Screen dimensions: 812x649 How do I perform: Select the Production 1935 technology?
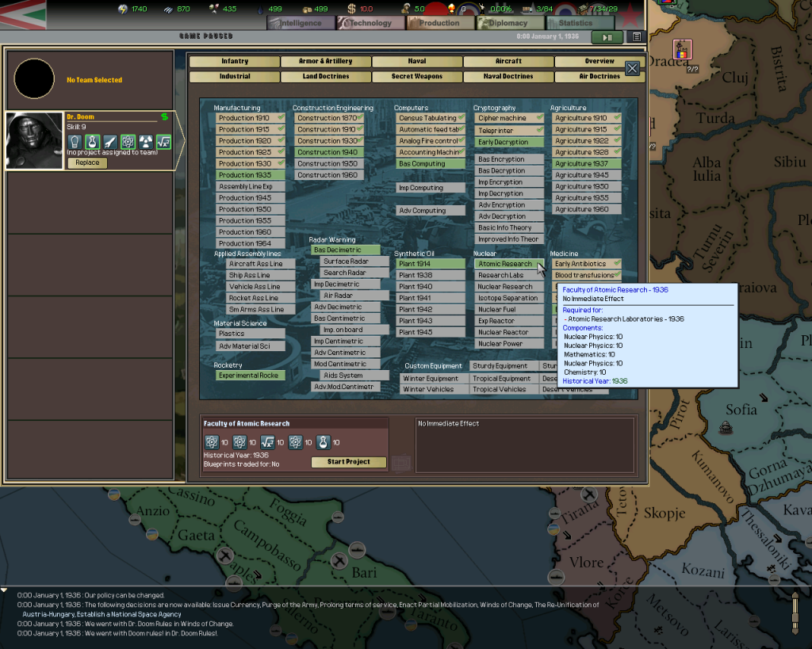[246, 175]
